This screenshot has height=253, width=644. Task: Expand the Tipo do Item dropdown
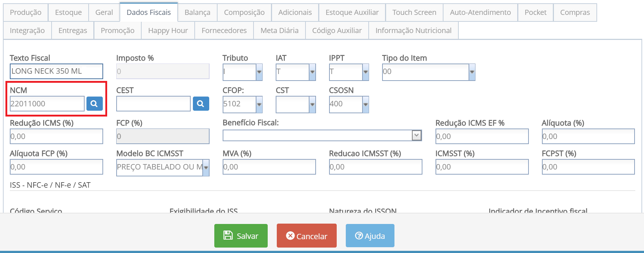click(472, 72)
